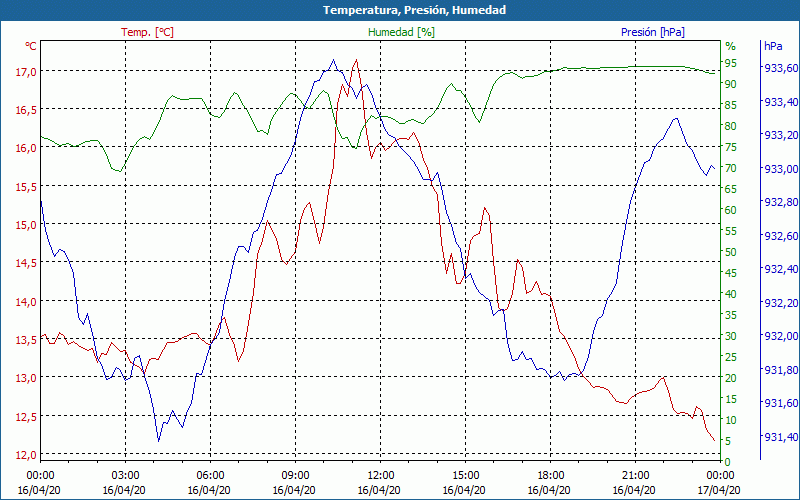The width and height of the screenshot is (800, 500).
Task: Click the '0' humidity axis value
Action: 728,462
